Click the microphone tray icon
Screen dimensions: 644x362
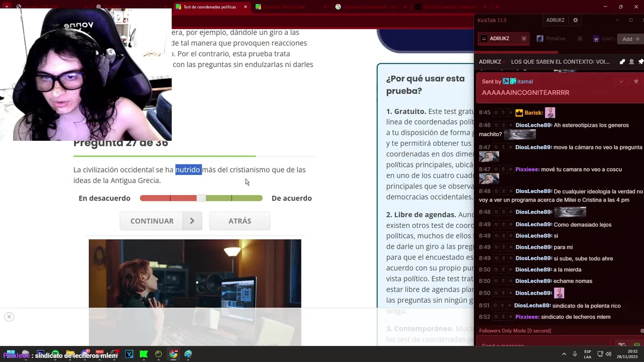tap(575, 354)
